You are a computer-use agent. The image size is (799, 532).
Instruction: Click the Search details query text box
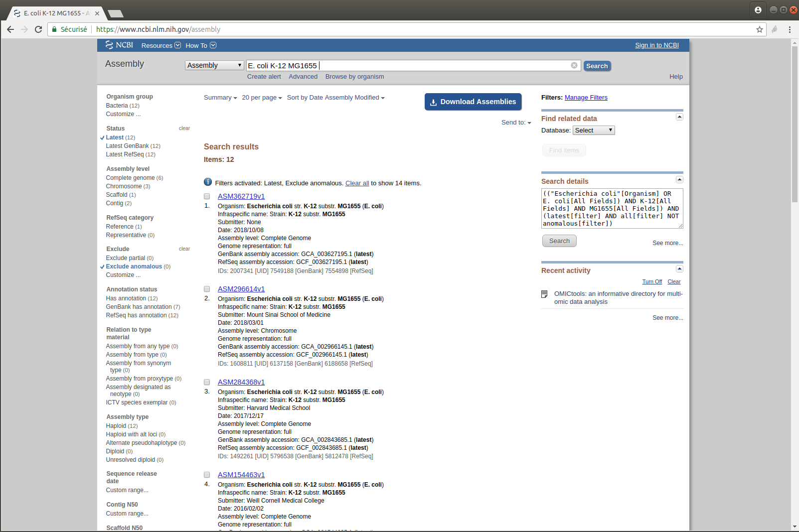coord(612,208)
